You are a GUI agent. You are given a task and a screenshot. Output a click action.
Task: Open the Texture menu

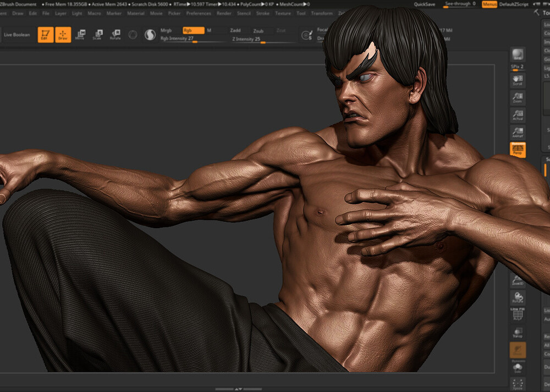283,13
